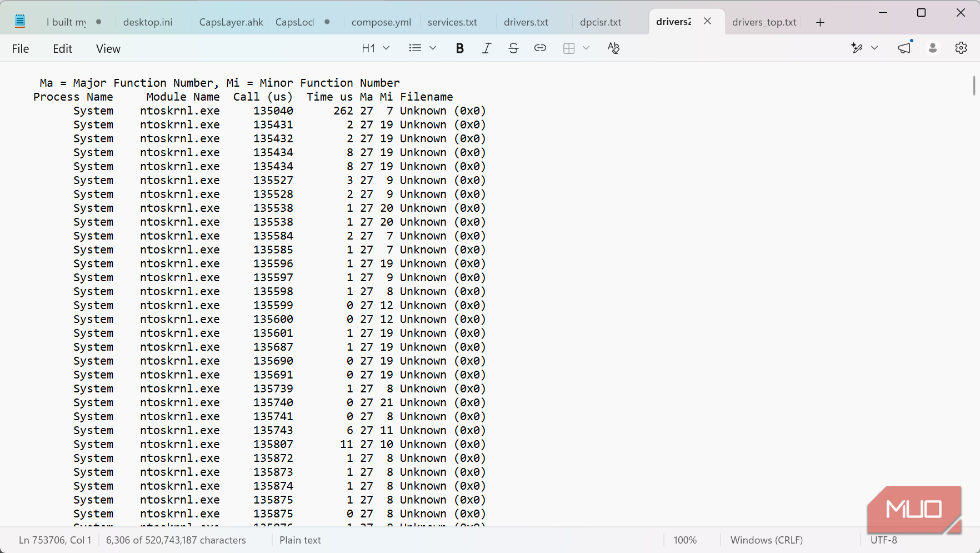Click the Ln 753706, Col 1 status

pyautogui.click(x=55, y=540)
